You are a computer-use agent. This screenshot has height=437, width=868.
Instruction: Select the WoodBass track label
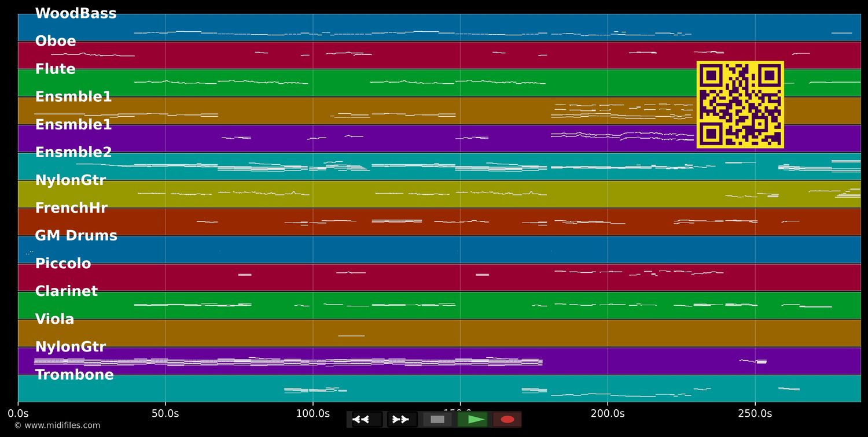coord(76,13)
